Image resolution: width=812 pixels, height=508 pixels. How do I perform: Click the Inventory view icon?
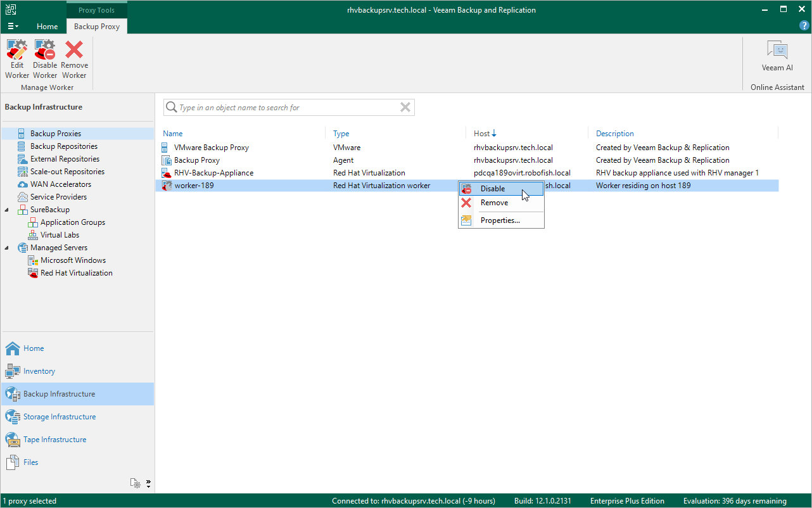tap(13, 371)
